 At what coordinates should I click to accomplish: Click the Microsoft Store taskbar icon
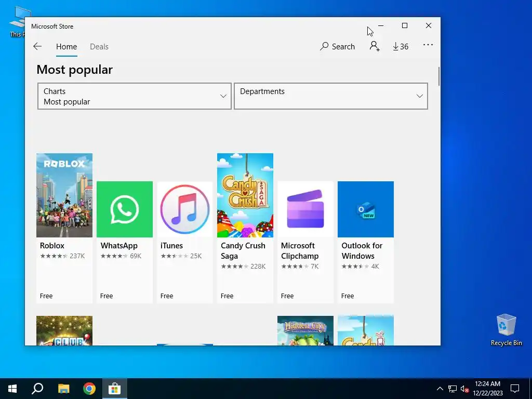(115, 389)
